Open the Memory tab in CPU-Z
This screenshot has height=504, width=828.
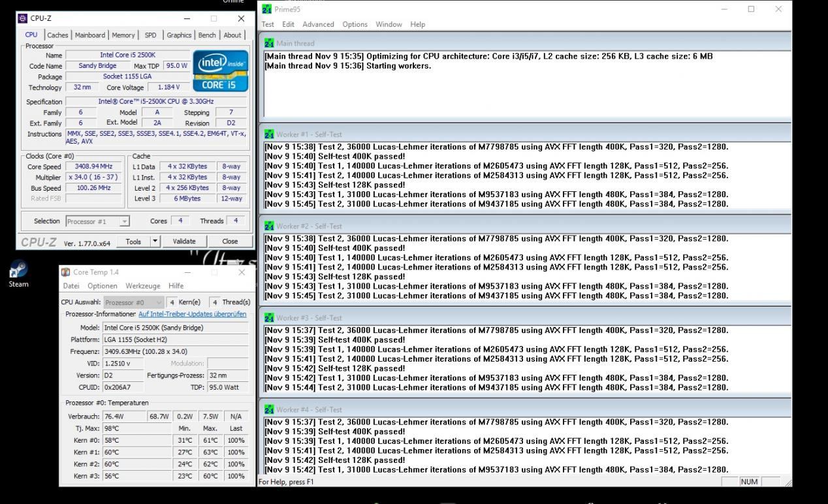pyautogui.click(x=123, y=35)
